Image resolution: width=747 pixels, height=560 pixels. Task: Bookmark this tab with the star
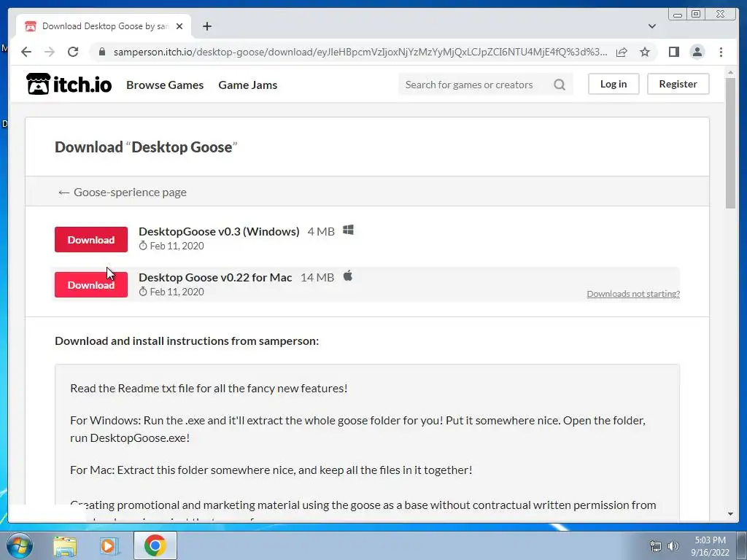[x=645, y=52]
